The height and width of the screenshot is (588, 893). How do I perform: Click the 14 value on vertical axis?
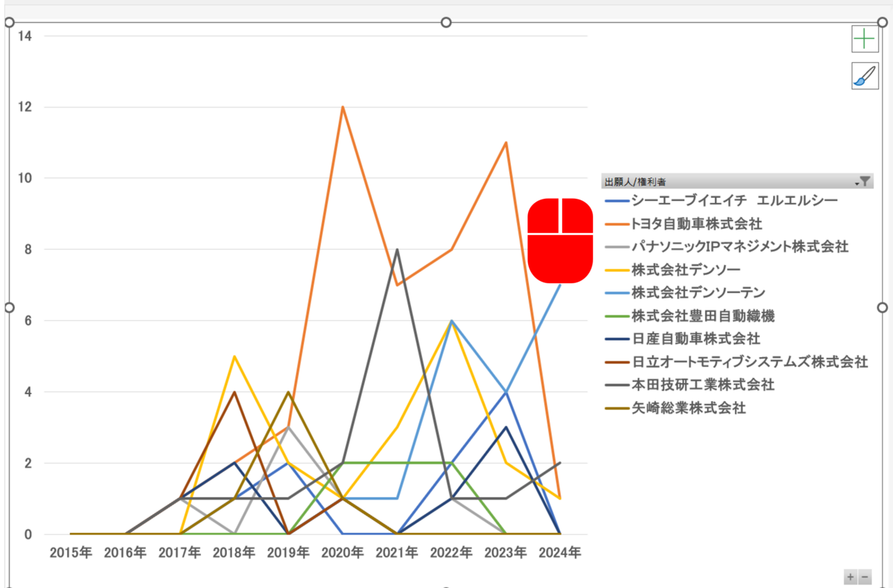(25, 36)
